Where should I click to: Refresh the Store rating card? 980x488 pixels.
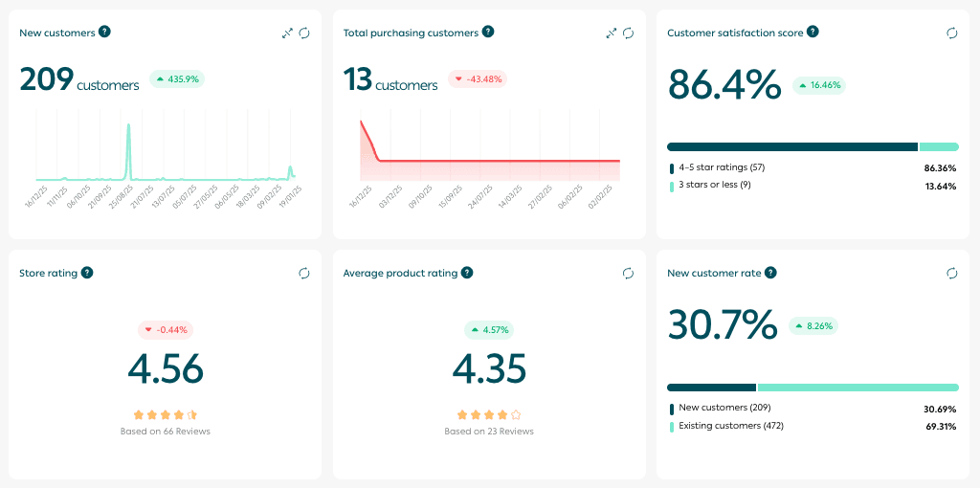(x=304, y=274)
